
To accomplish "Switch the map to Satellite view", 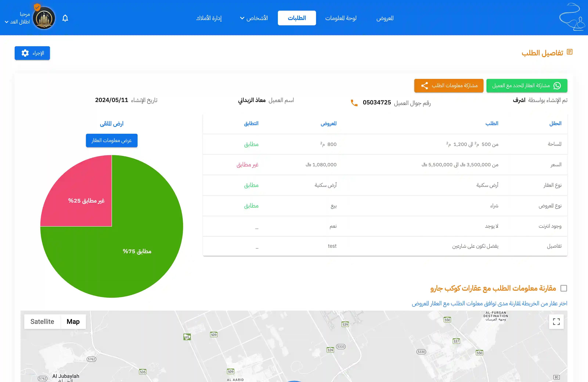I will (42, 321).
